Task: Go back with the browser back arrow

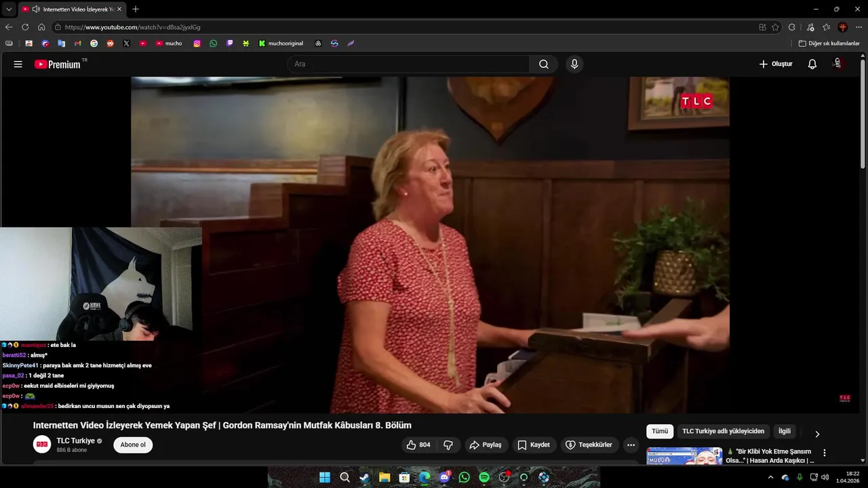Action: [x=9, y=27]
